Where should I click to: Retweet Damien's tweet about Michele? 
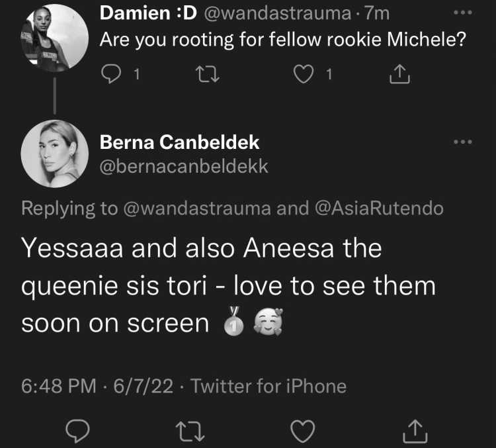[x=207, y=74]
